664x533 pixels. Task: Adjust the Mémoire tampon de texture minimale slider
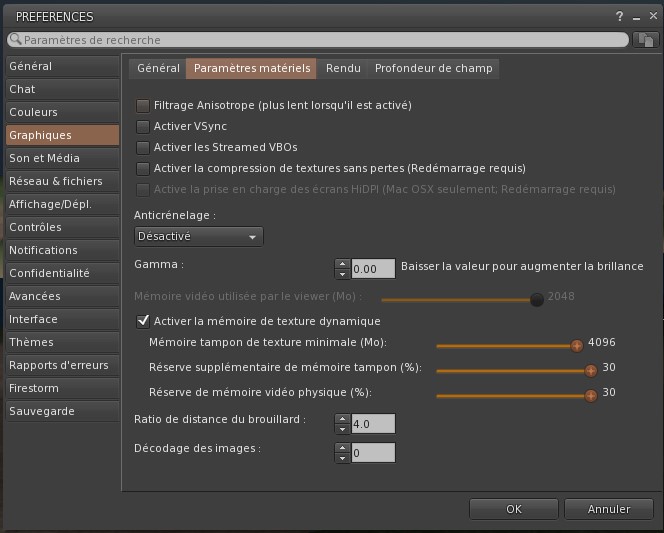pos(577,346)
